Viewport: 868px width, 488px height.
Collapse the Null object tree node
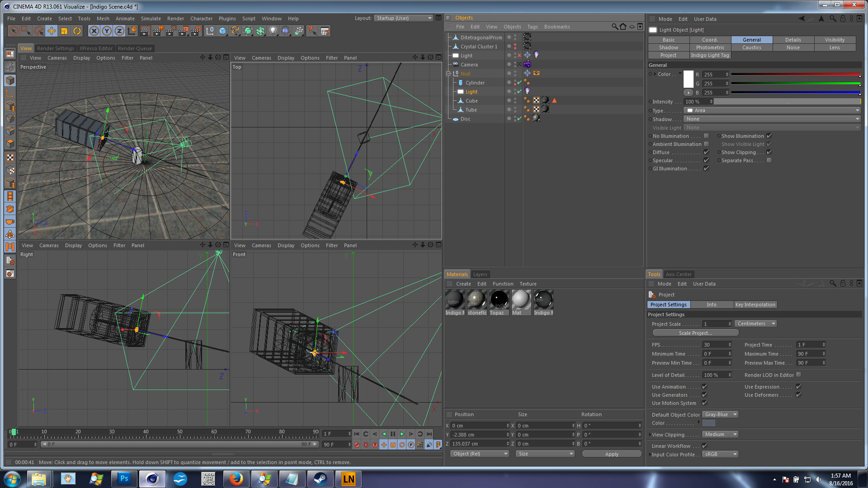click(448, 74)
